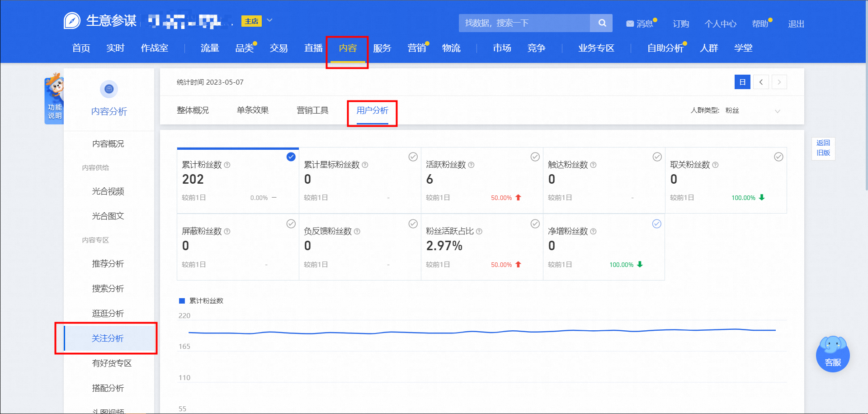Screen dimensions: 868x414
Task: Switch to the 整体概况 sub-tab
Action: (x=193, y=110)
